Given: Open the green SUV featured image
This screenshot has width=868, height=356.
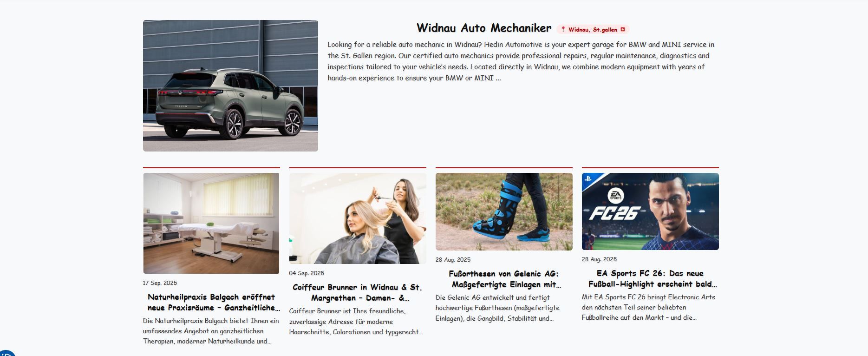Looking at the screenshot, I should tap(230, 86).
